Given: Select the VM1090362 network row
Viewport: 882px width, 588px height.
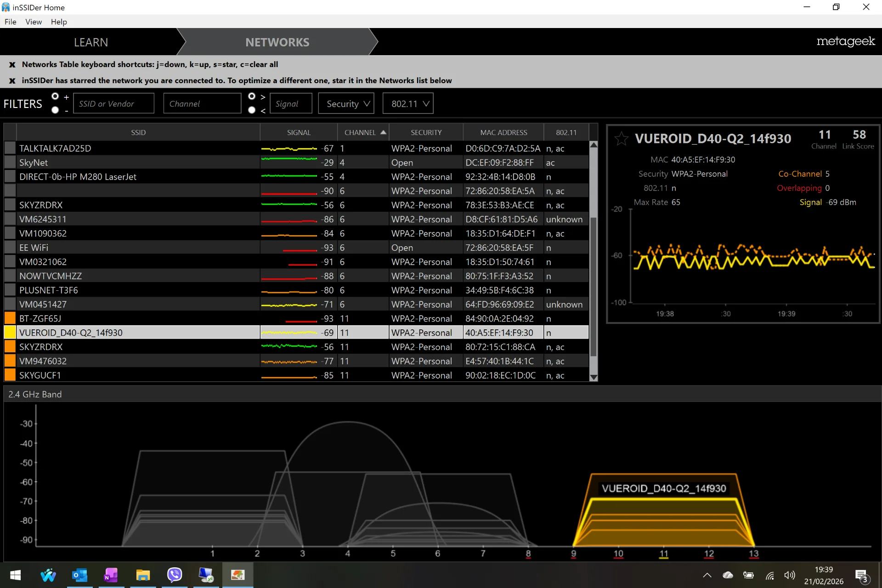Looking at the screenshot, I should 296,233.
